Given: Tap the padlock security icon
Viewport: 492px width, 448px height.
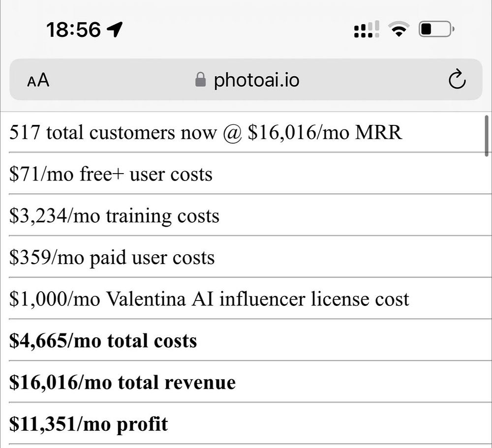Looking at the screenshot, I should (200, 80).
